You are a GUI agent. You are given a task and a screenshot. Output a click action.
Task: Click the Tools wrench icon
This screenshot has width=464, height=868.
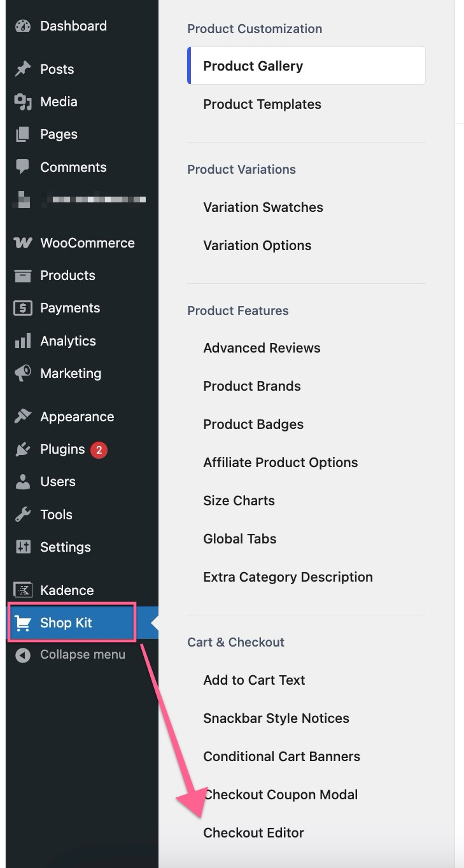[23, 515]
